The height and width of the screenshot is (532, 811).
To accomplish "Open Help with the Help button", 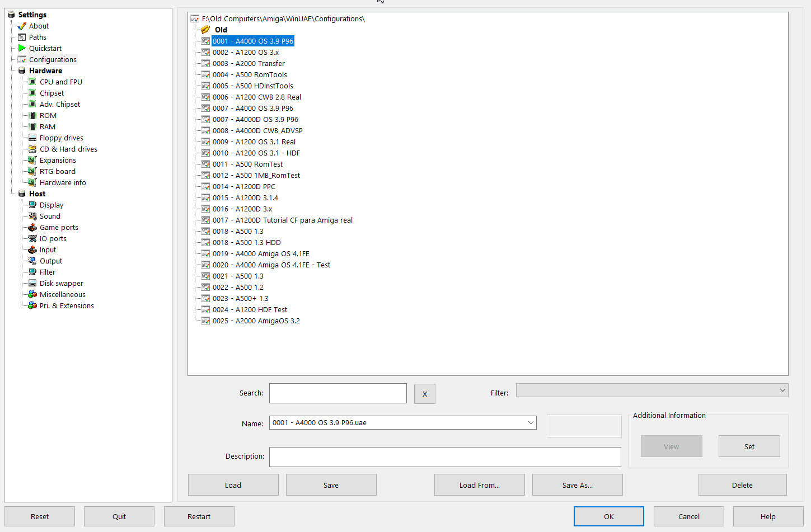I will [768, 516].
